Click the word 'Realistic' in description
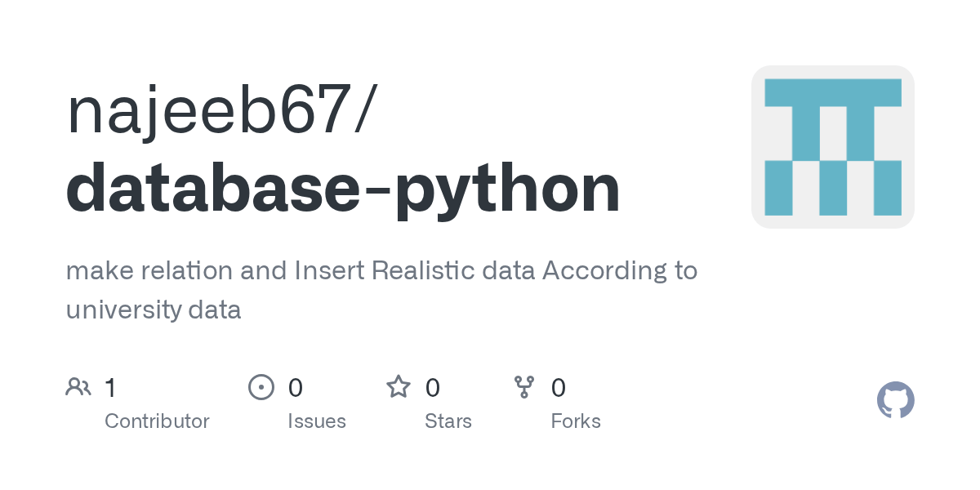980x490 pixels. (x=425, y=270)
